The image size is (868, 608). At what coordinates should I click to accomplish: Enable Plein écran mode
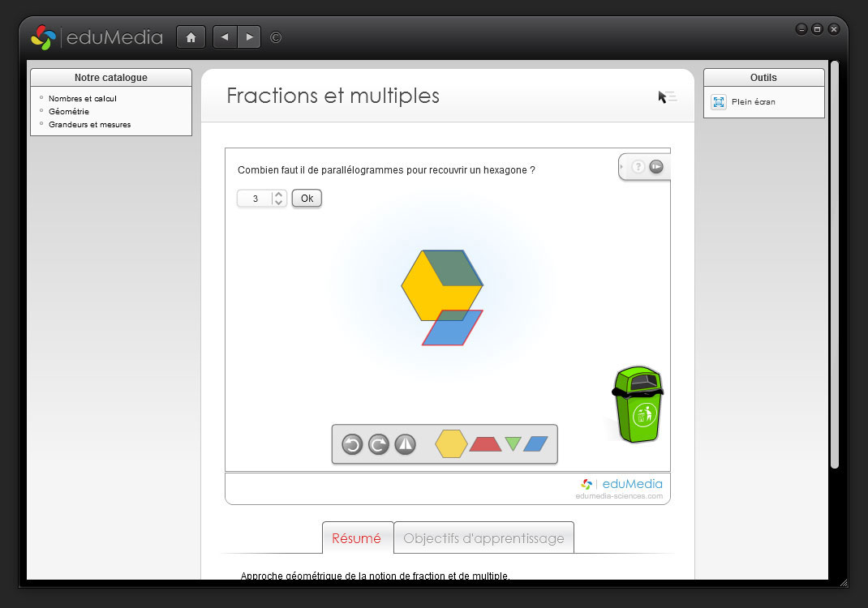(x=753, y=102)
